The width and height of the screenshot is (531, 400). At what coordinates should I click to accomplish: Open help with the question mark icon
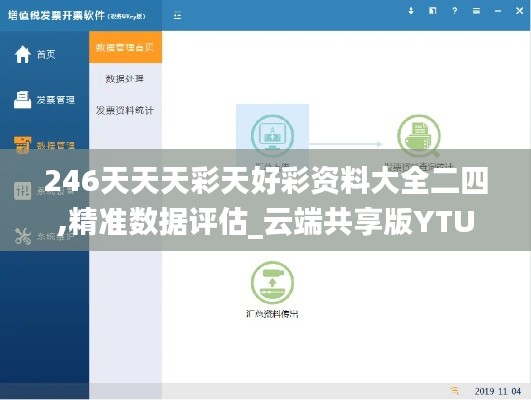(x=454, y=11)
